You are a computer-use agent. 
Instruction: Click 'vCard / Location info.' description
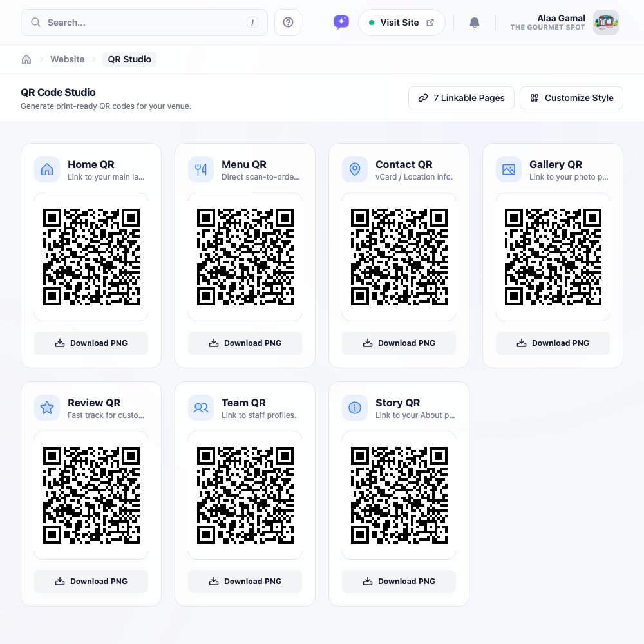[x=414, y=176]
